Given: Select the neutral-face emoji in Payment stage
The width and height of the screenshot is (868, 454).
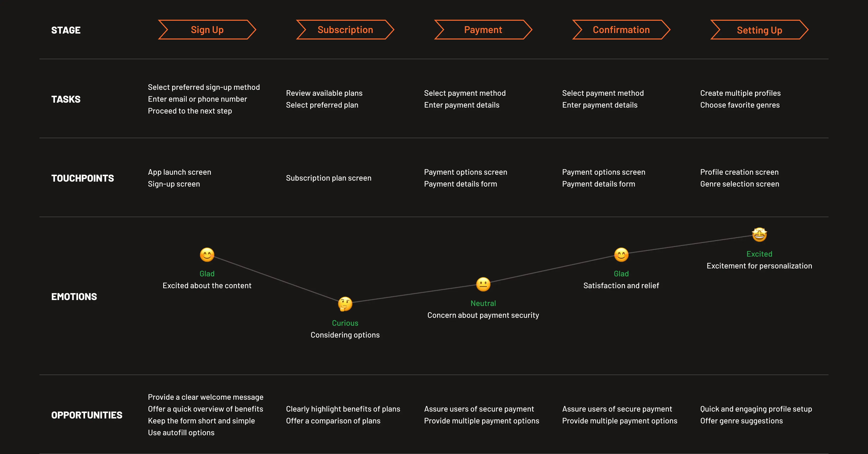Looking at the screenshot, I should pos(483,284).
